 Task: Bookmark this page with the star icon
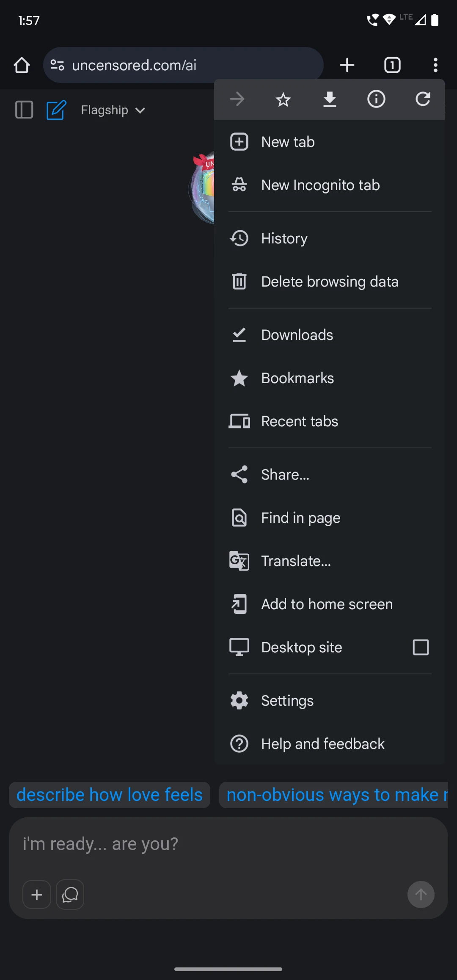284,99
